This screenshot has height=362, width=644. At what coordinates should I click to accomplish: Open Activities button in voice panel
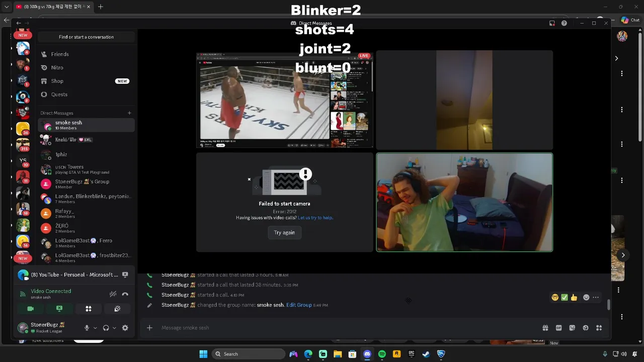pyautogui.click(x=89, y=309)
